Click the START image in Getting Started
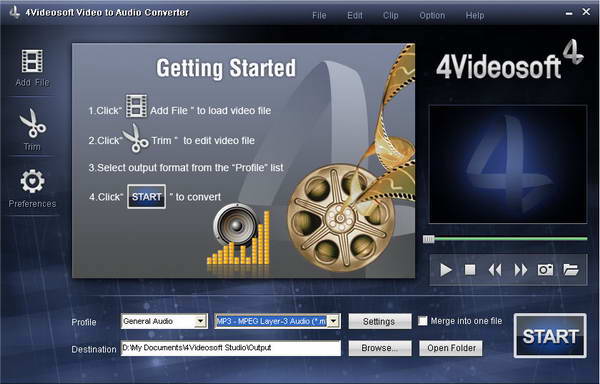 pyautogui.click(x=147, y=197)
